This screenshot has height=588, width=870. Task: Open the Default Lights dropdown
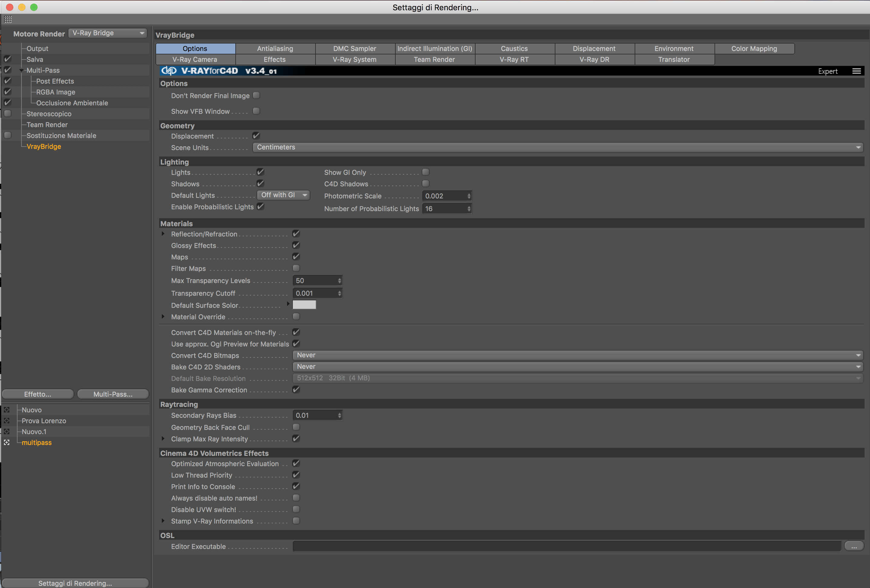click(283, 195)
